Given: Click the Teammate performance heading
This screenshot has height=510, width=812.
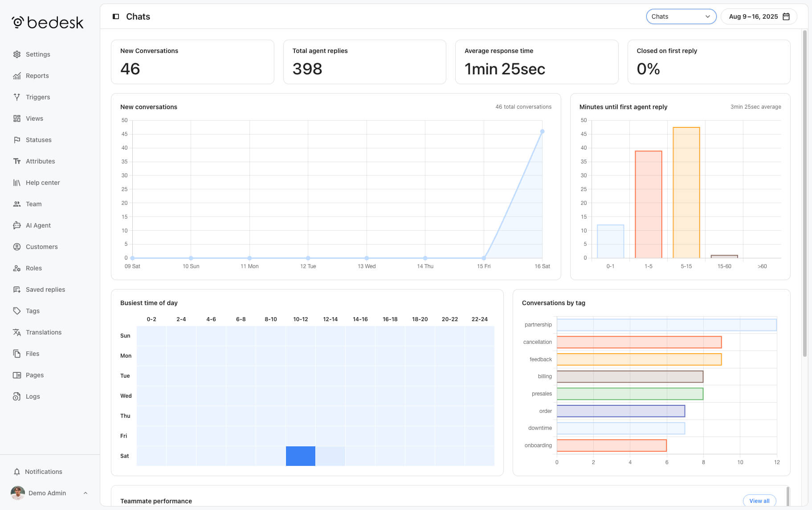Looking at the screenshot, I should (x=156, y=501).
